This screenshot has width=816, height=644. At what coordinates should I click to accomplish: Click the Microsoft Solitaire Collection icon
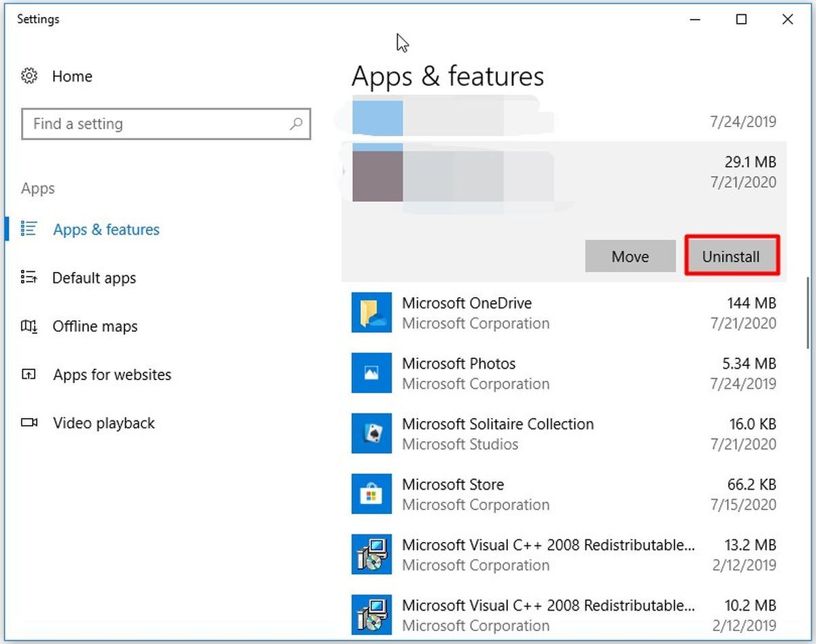371,433
